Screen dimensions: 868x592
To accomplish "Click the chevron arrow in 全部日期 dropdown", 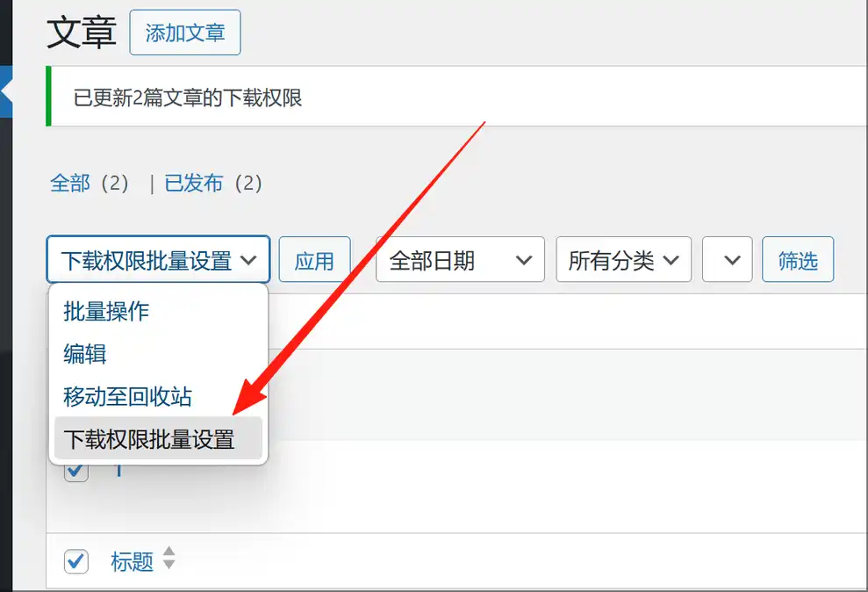I will click(524, 260).
